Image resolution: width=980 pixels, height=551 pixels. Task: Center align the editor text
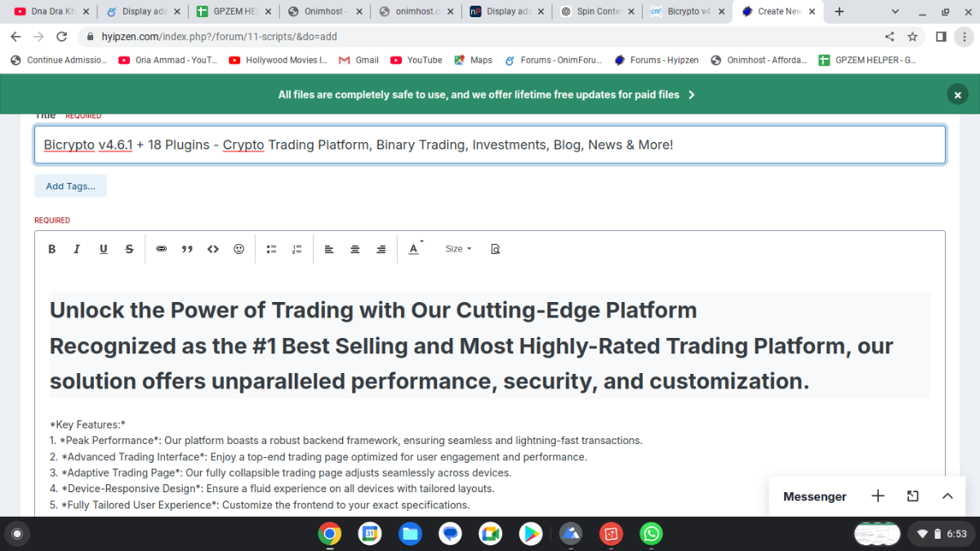355,249
